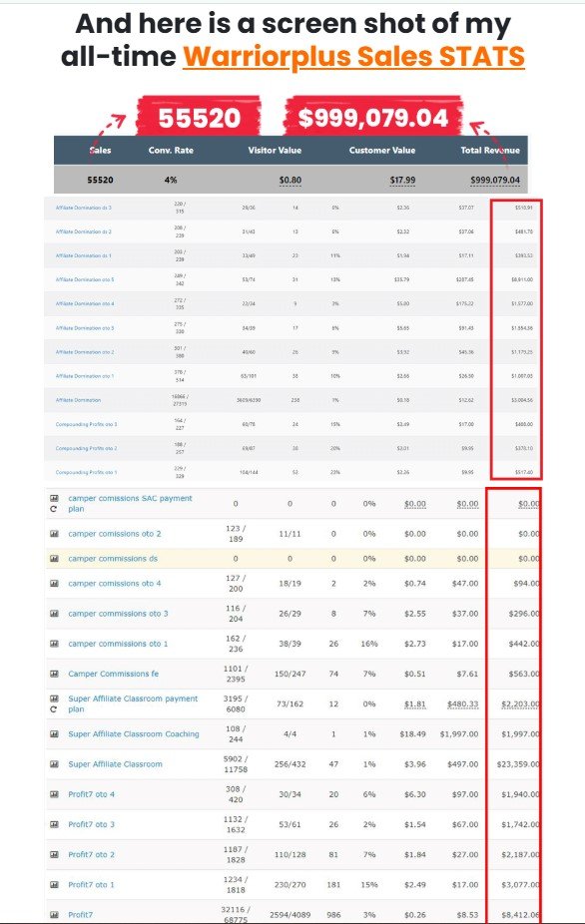Click the 16% rate for camper commissions oto 1

click(369, 644)
